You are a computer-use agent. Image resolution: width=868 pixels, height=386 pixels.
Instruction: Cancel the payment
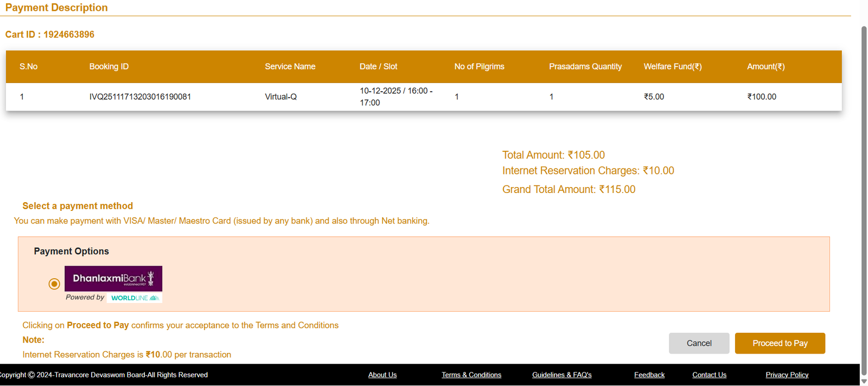pos(699,343)
